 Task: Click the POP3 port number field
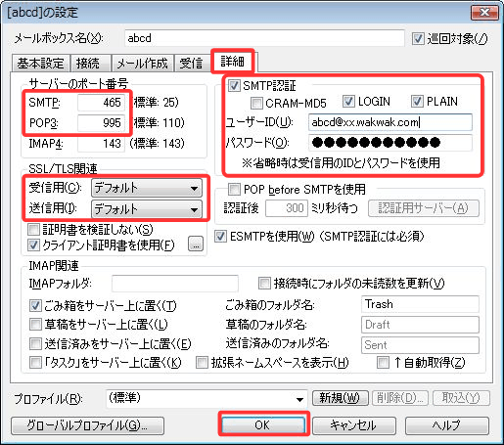pyautogui.click(x=101, y=123)
